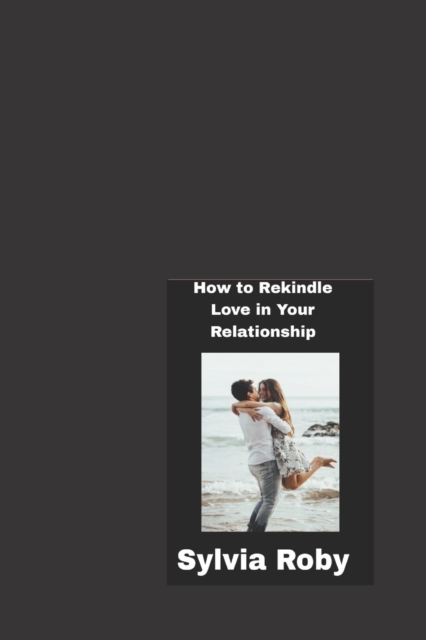
Task: Click the empty dark gray cover area at top
Action: click(x=213, y=139)
